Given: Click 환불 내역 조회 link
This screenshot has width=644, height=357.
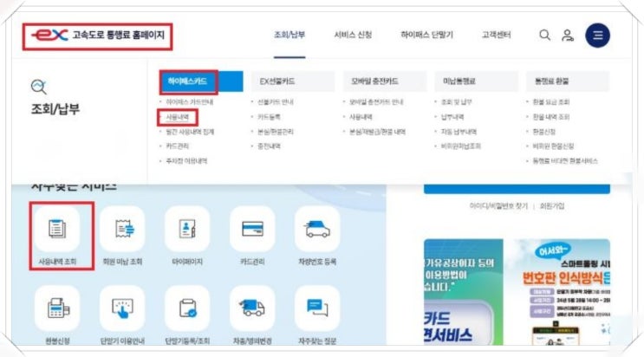Looking at the screenshot, I should (551, 117).
